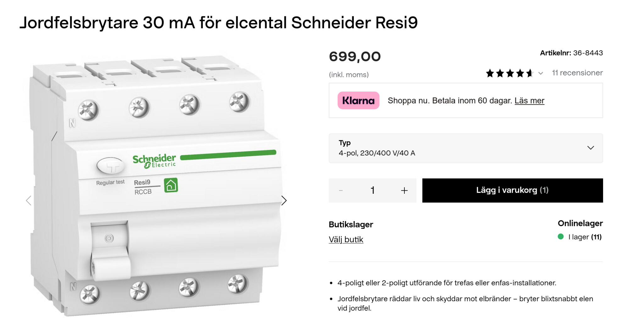Click the Onlinelager heading
Image resolution: width=644 pixels, height=318 pixels.
click(x=580, y=223)
